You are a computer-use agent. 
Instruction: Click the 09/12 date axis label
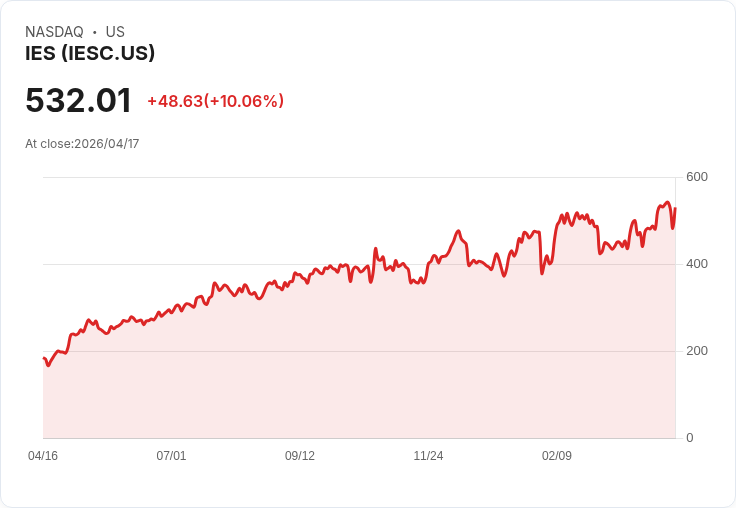point(300,455)
